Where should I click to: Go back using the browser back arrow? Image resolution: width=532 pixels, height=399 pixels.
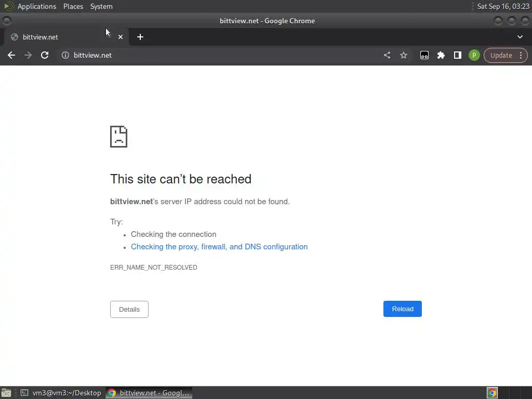click(11, 55)
